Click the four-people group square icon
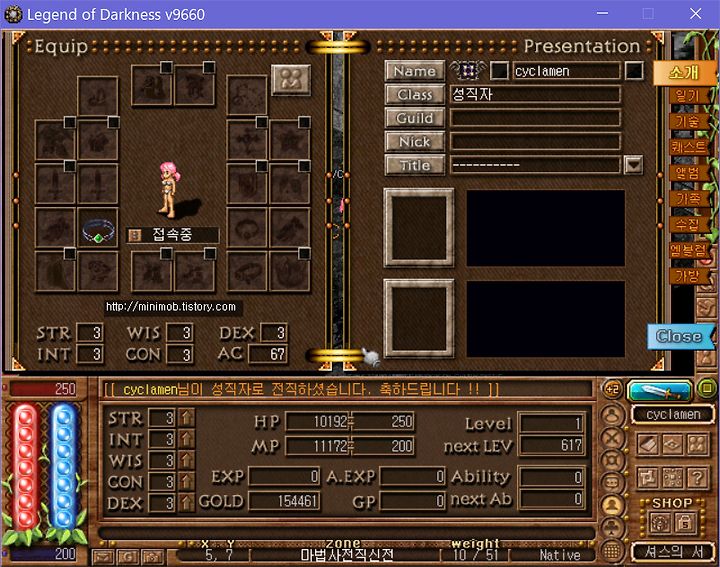This screenshot has height=567, width=720. tap(697, 444)
